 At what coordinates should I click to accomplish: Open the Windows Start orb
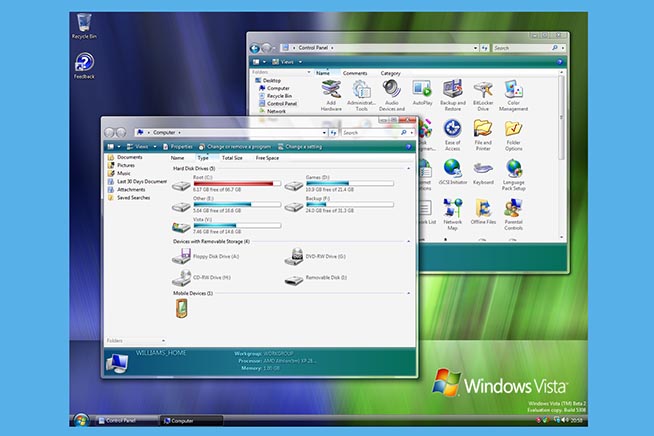(x=81, y=420)
